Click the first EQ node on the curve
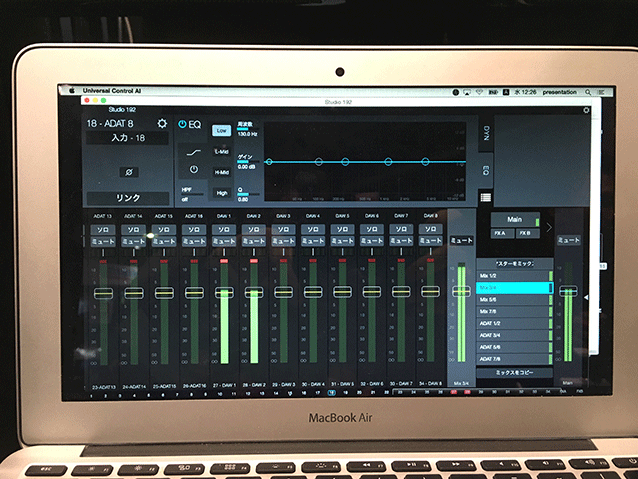The image size is (638, 479). tap(269, 162)
